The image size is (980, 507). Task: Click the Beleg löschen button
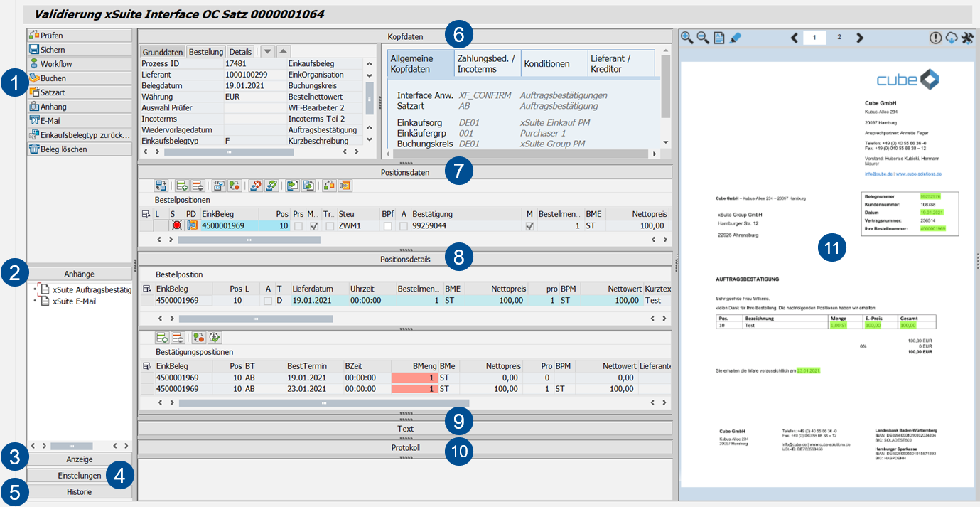click(x=80, y=149)
